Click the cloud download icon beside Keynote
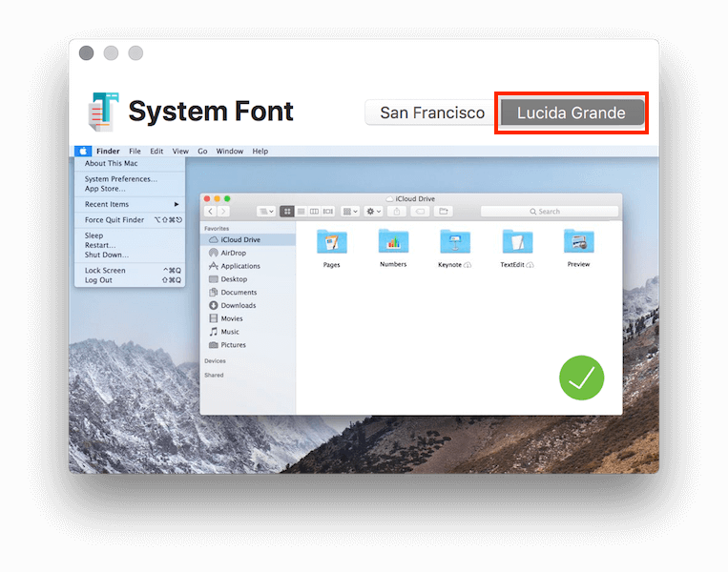This screenshot has width=728, height=572. 468,265
